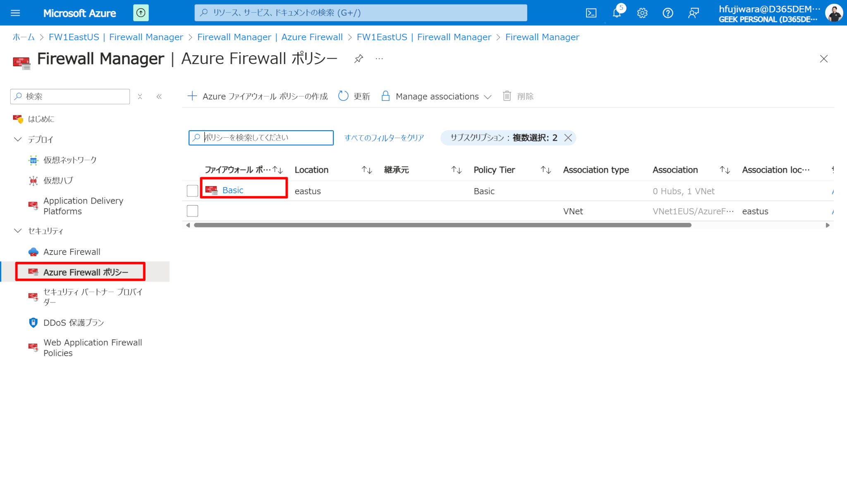
Task: Click the horizontal scrollbar thumb
Action: 443,225
